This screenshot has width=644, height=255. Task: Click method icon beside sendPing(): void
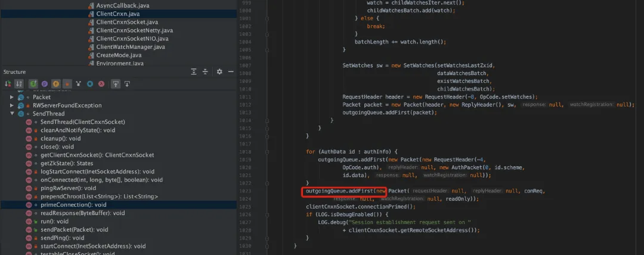(29, 238)
